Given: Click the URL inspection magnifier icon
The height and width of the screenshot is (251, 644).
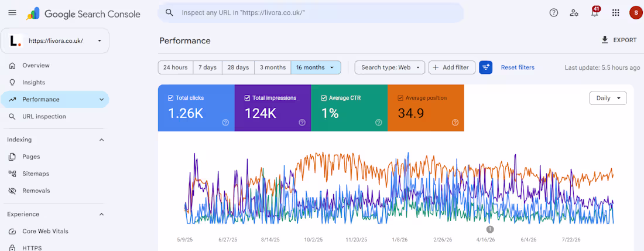Looking at the screenshot, I should 12,117.
